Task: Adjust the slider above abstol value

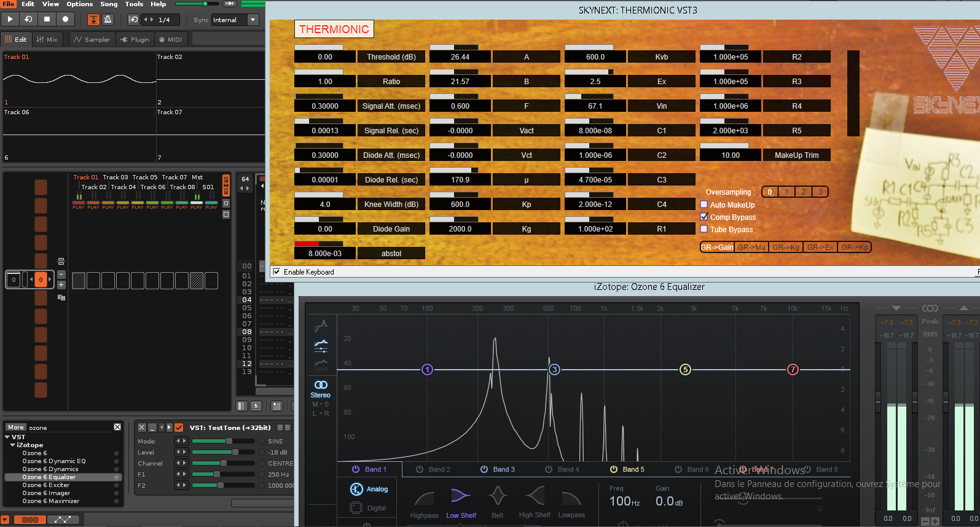Action: 319,244
